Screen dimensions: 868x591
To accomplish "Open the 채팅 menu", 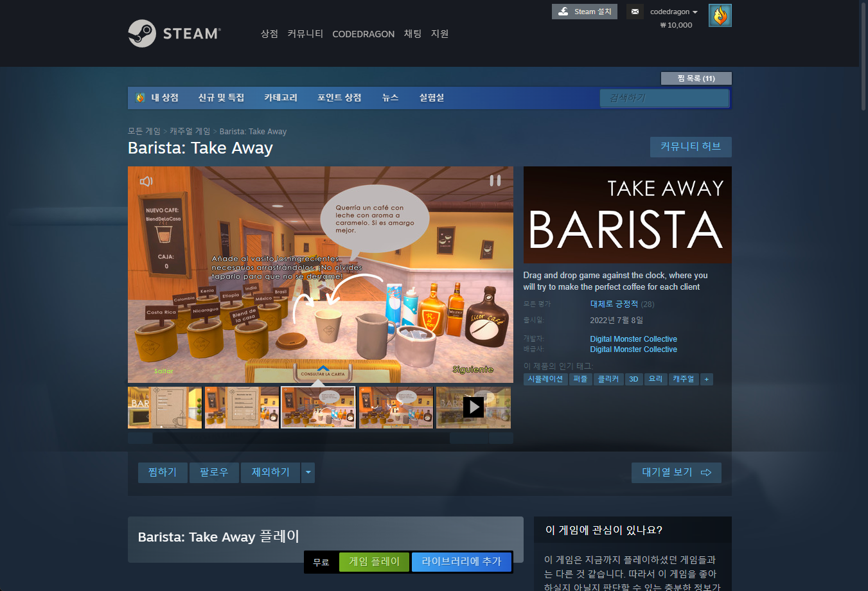I will [x=412, y=33].
